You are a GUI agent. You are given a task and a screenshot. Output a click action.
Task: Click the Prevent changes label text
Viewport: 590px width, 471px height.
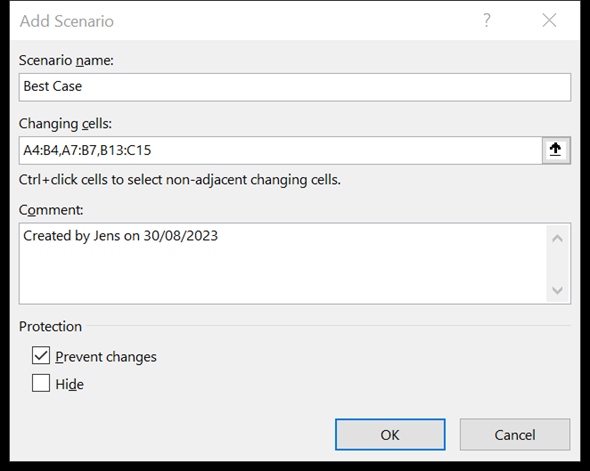click(x=106, y=357)
